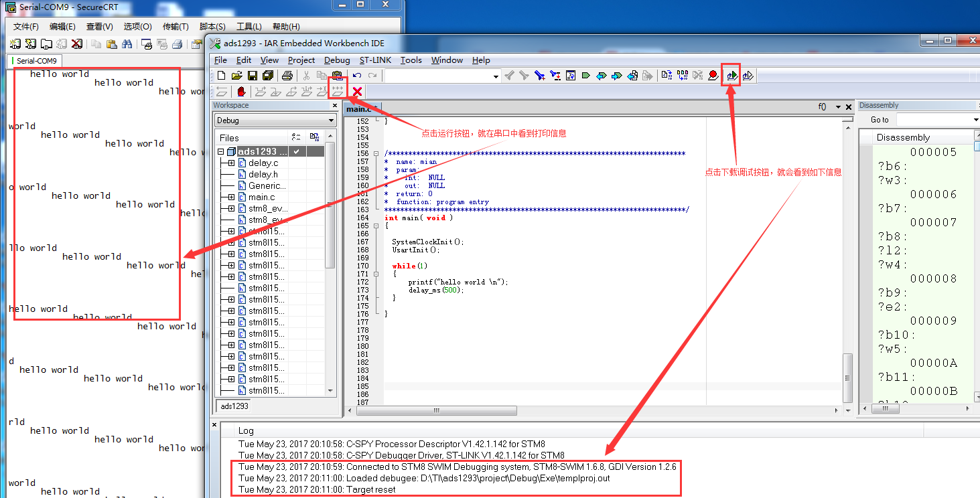Click the Debug without Downloading icon
The image size is (980, 498).
tap(748, 76)
